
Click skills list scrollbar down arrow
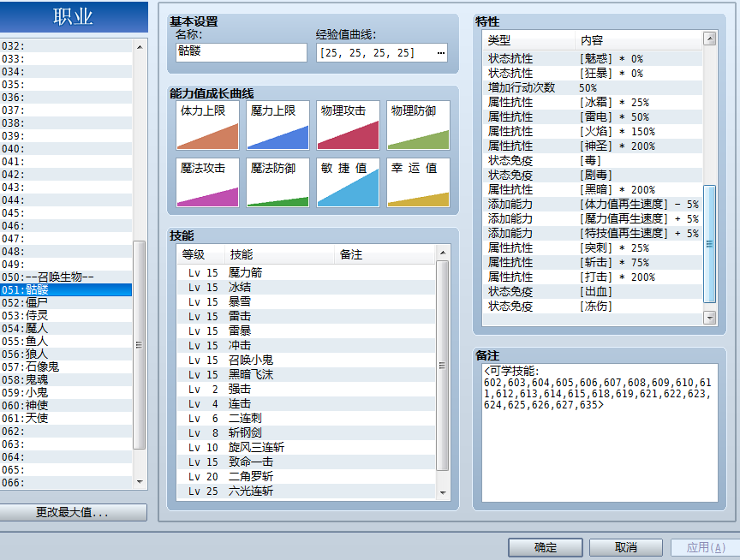click(443, 492)
